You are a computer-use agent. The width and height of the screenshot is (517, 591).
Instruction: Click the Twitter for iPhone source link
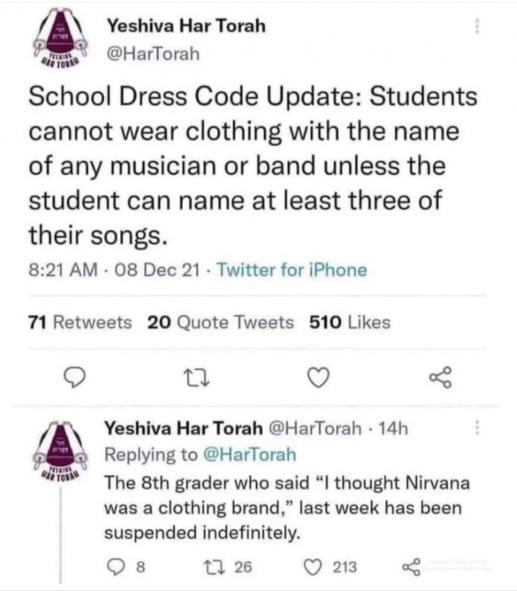[x=292, y=270]
